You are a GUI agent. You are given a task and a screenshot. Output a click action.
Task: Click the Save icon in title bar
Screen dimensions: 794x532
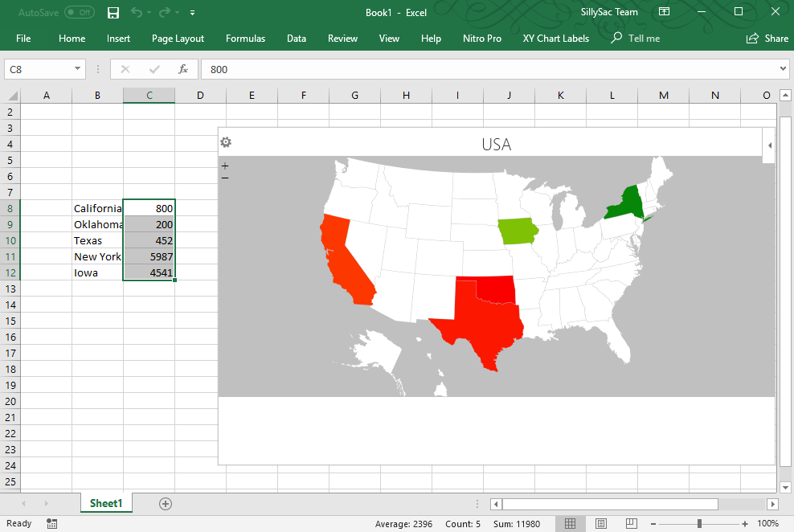pos(113,13)
